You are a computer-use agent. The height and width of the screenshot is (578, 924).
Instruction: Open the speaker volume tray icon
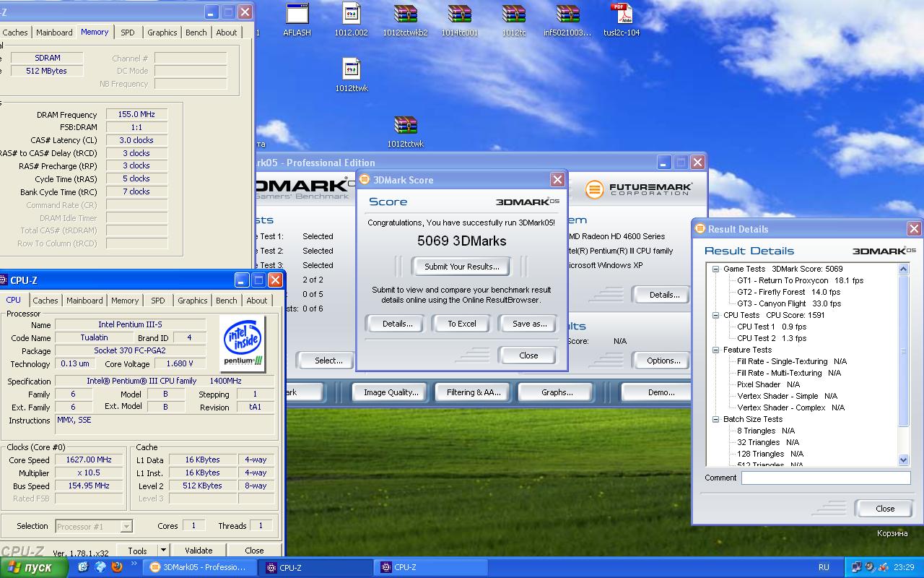tap(870, 567)
